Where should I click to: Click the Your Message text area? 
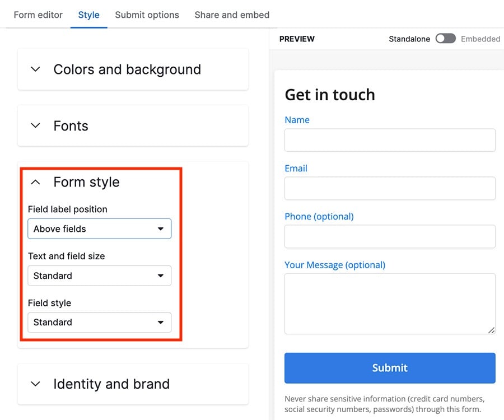[x=389, y=304]
